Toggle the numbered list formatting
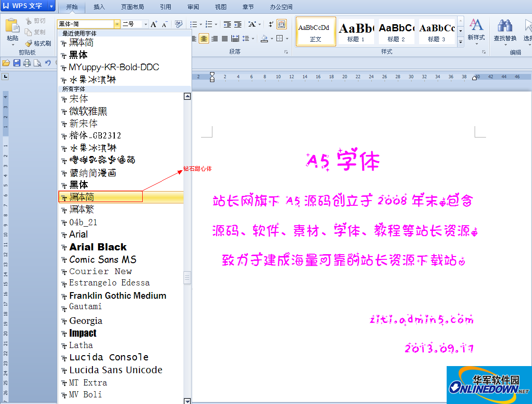Image resolution: width=532 pixels, height=404 pixels. click(209, 24)
